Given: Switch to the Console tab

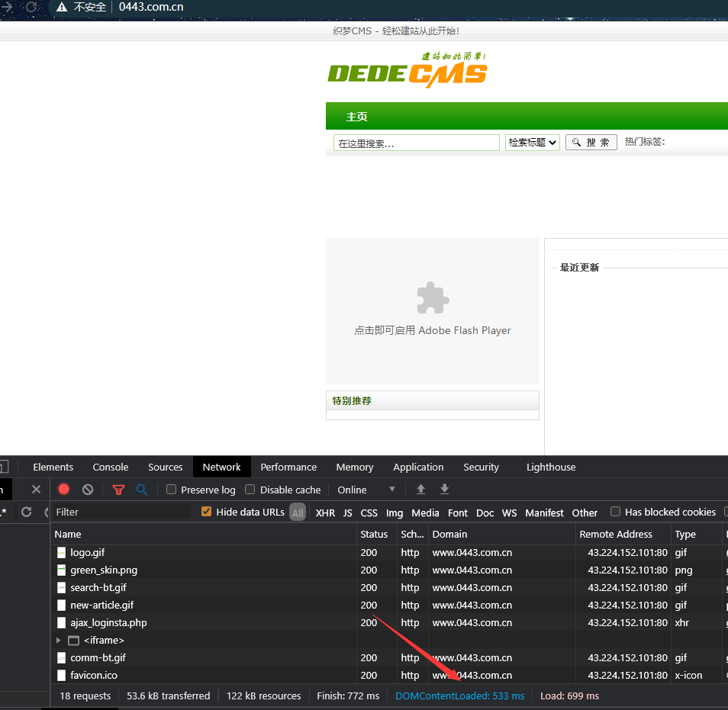Looking at the screenshot, I should tap(111, 467).
